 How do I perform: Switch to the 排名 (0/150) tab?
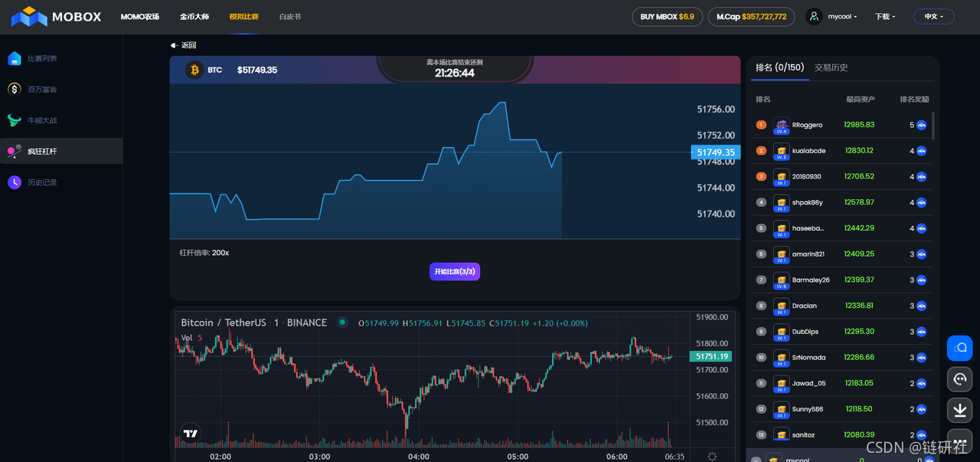click(x=779, y=67)
